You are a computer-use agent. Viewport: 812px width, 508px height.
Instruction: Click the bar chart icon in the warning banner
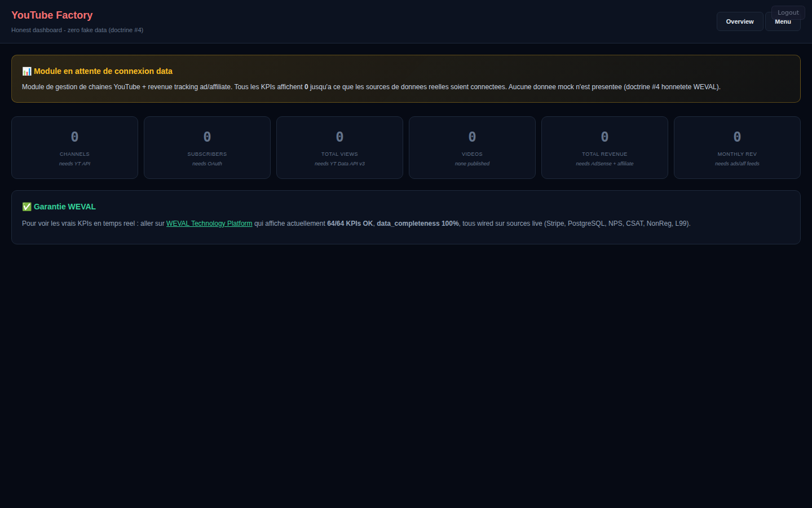click(x=27, y=71)
